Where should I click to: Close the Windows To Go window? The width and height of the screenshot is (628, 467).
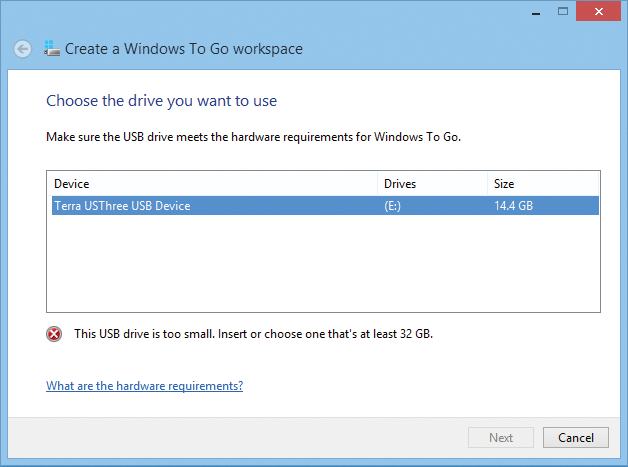pos(598,12)
